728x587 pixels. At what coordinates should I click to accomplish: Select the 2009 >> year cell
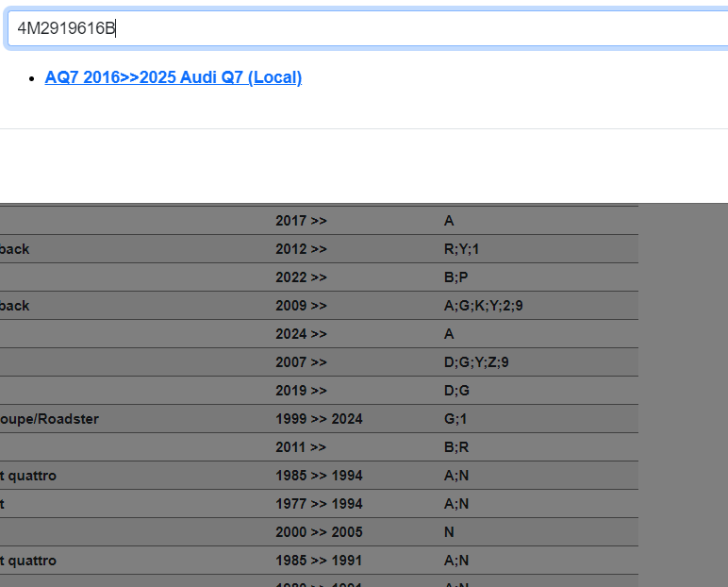point(301,306)
